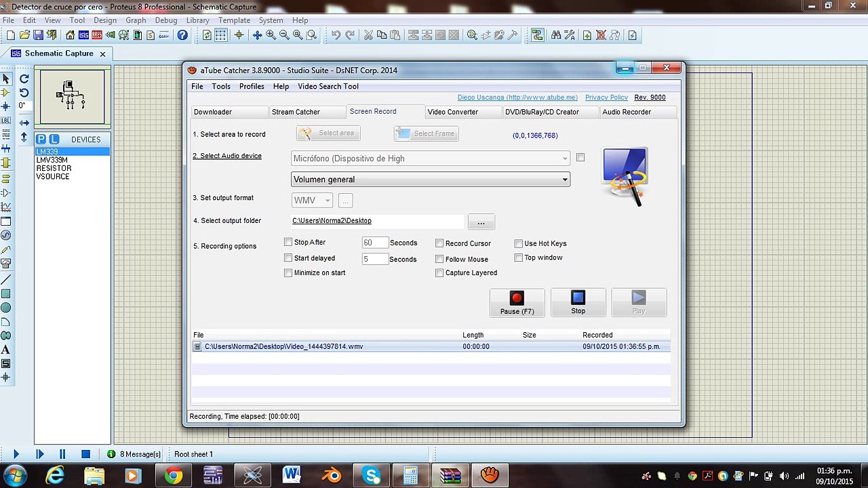
Task: Click the Stop After seconds field
Action: [x=374, y=243]
